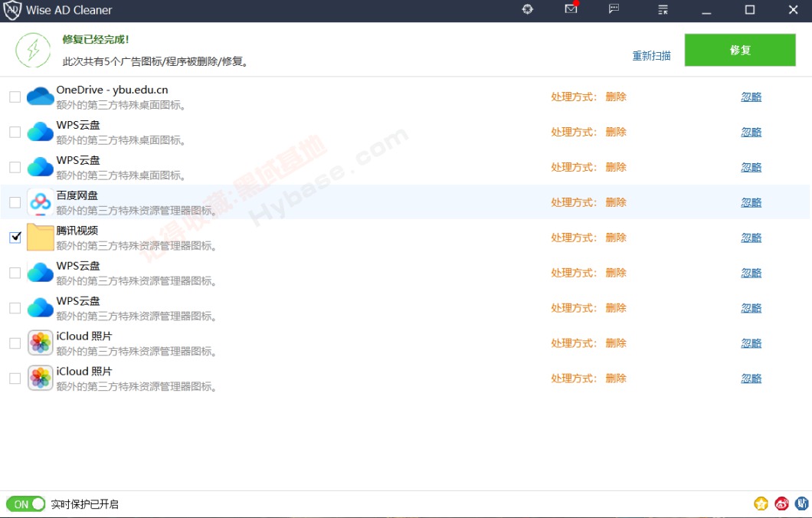Screen dimensions: 812x518
Task: Check the OneDrive - ybu.edu.cn checkbox
Action: [15, 97]
